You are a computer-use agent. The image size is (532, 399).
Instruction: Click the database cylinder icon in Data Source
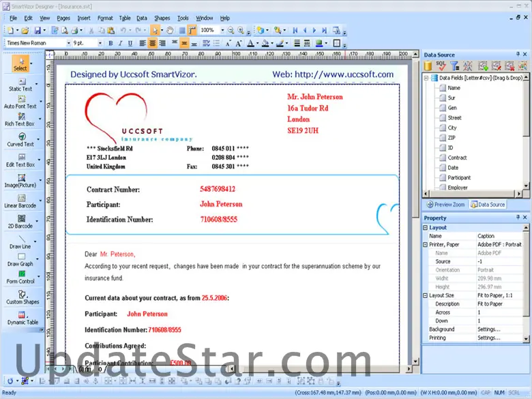(x=428, y=66)
